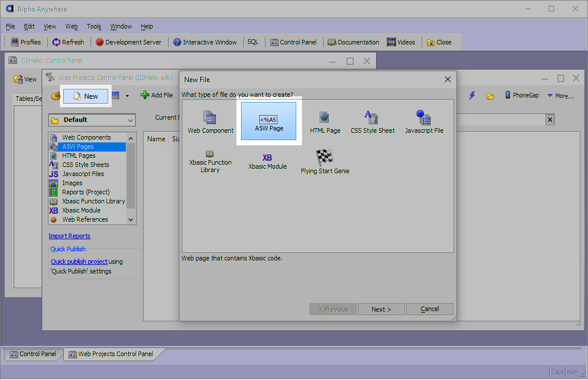
Task: Open PhoneGap builder
Action: tap(522, 95)
